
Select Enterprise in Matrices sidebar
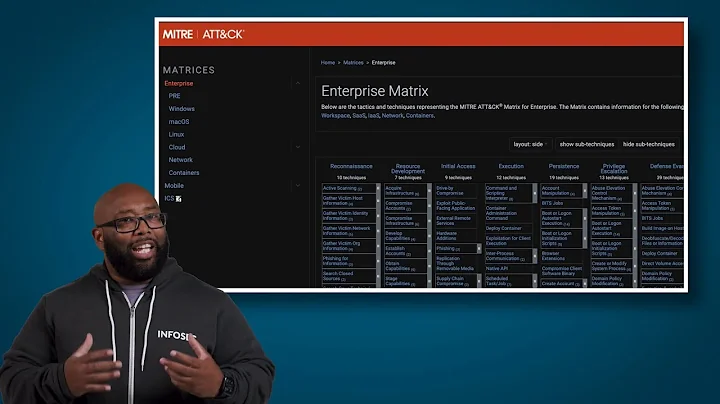179,84
